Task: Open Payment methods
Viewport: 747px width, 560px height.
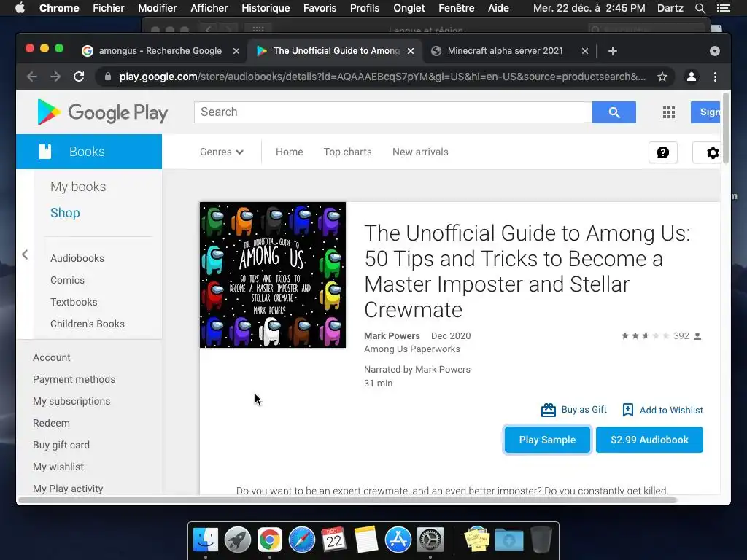Action: (x=74, y=379)
